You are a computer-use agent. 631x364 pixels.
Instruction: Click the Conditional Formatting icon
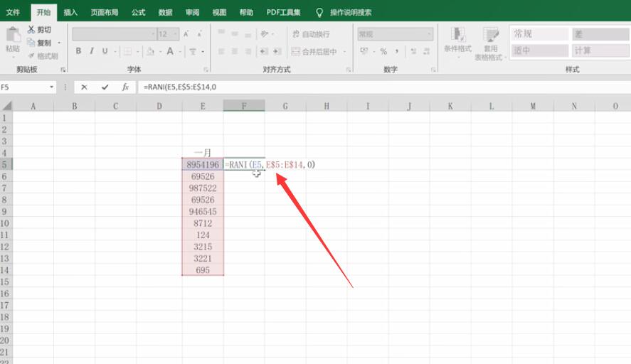click(x=457, y=35)
